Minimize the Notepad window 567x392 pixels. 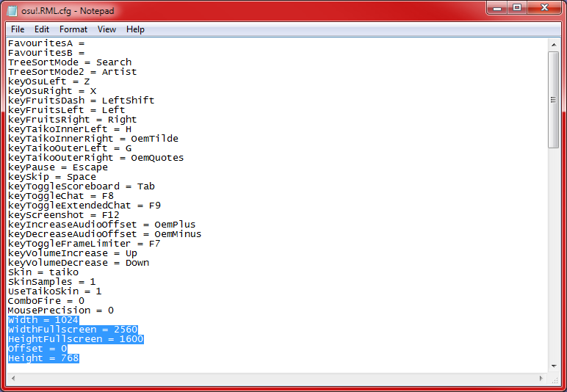tap(497, 7)
